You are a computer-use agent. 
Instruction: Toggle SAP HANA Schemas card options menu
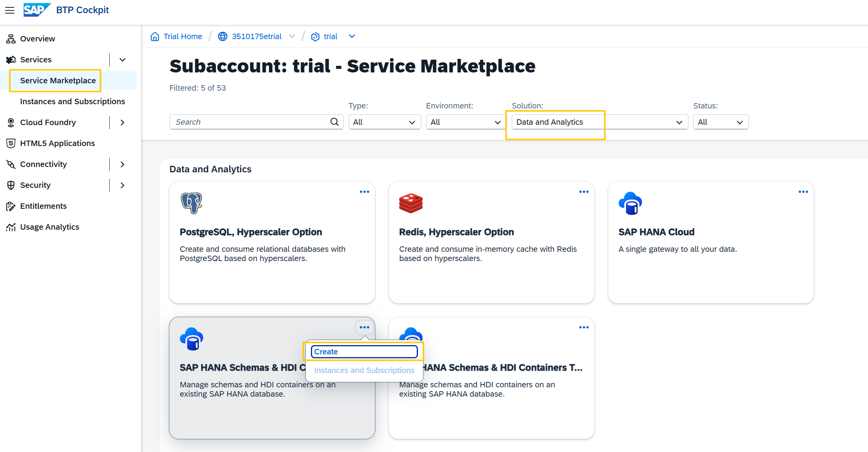coord(364,327)
